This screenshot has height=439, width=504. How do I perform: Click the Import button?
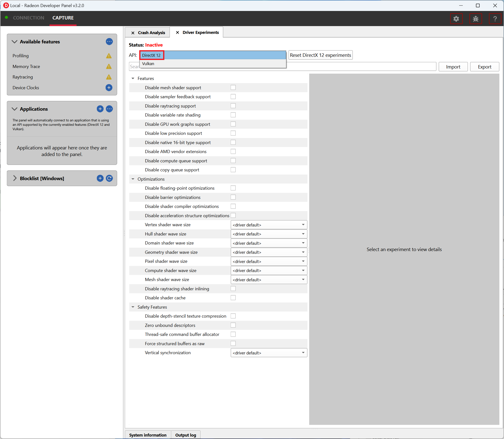tap(453, 67)
